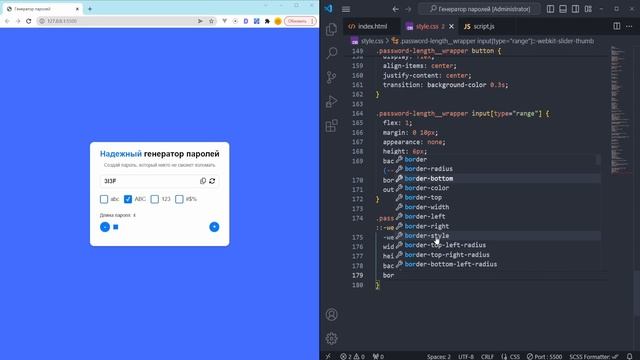Open the Source Control view
Screen dimensions: 640x360
[331, 77]
